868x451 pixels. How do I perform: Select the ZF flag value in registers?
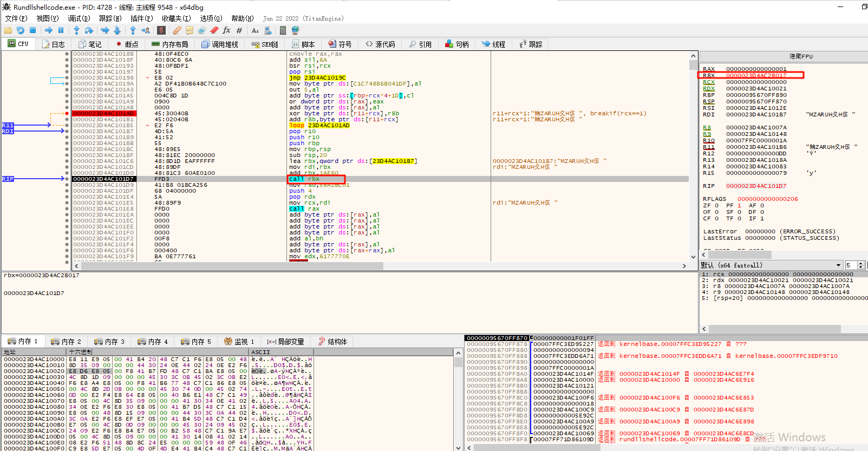coord(716,206)
